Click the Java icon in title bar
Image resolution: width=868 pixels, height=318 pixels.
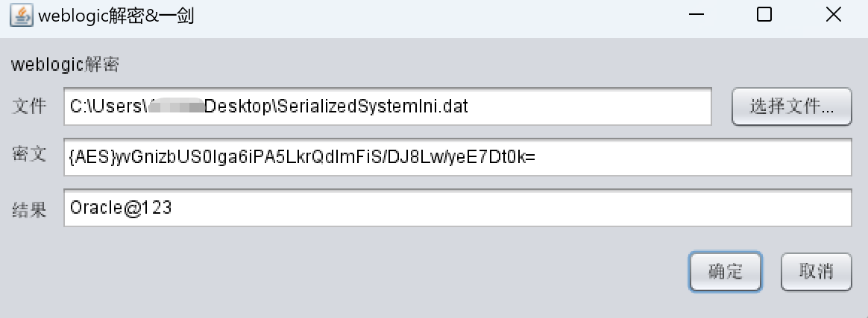tap(21, 16)
